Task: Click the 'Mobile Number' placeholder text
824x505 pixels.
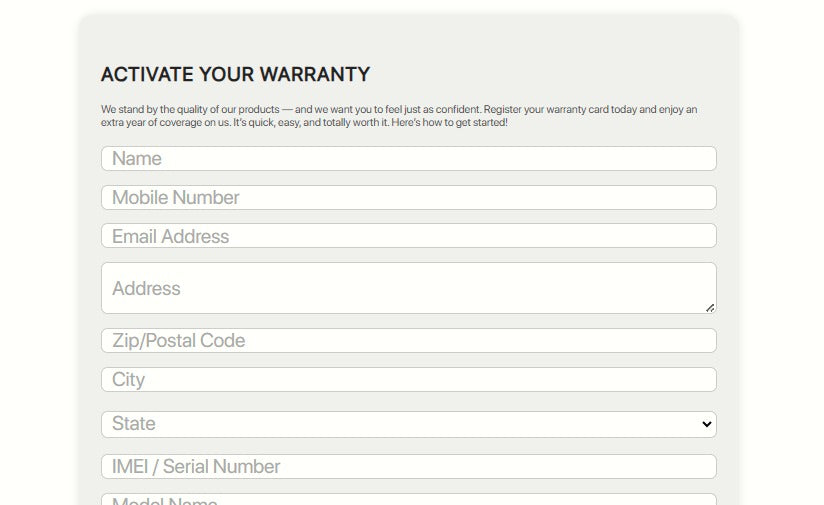Action: (176, 198)
